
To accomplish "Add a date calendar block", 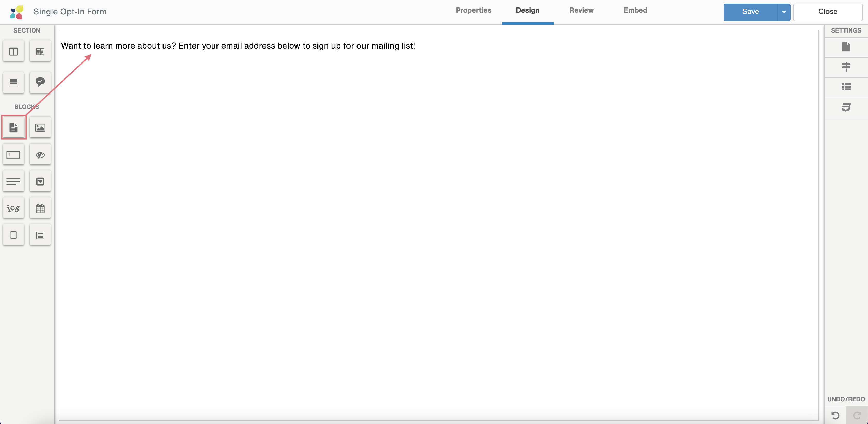I will point(40,208).
